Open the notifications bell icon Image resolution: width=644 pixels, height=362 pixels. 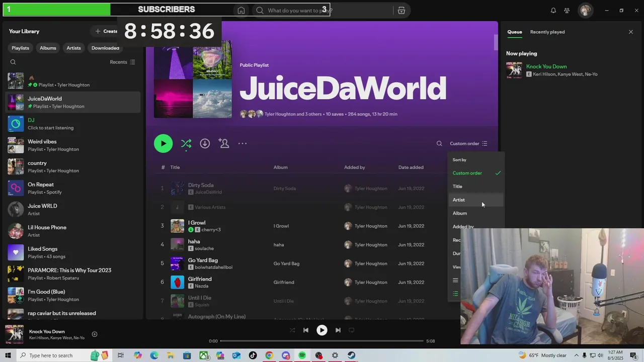tap(553, 11)
